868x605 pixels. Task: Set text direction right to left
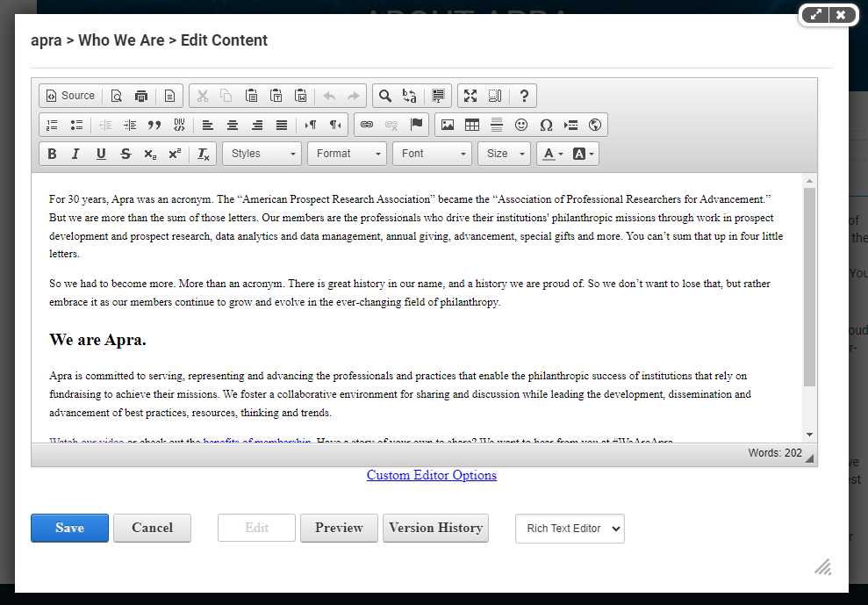[x=335, y=126]
